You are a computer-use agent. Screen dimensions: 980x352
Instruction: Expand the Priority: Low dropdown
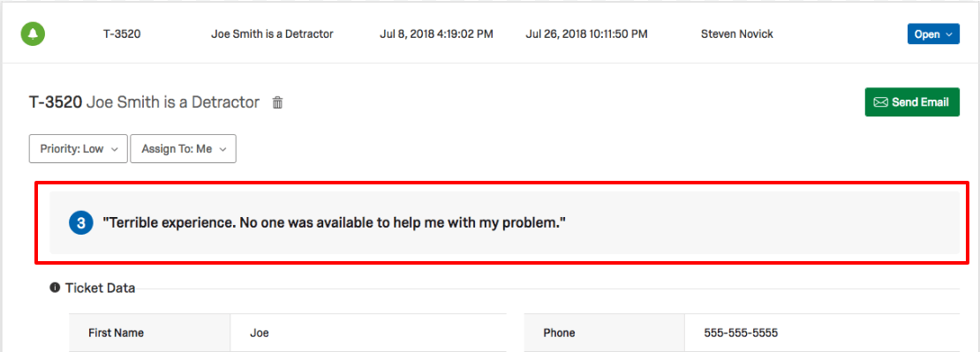tap(79, 148)
